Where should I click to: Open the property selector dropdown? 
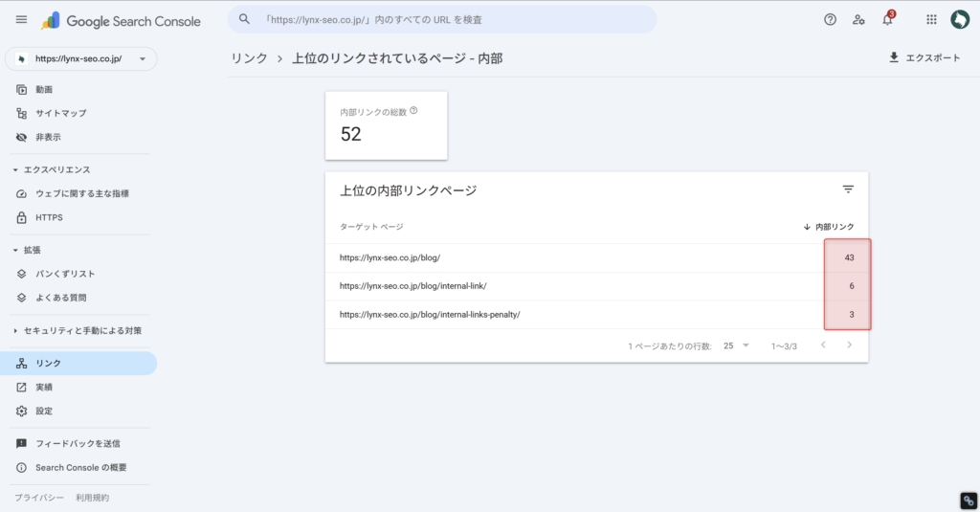tap(80, 58)
